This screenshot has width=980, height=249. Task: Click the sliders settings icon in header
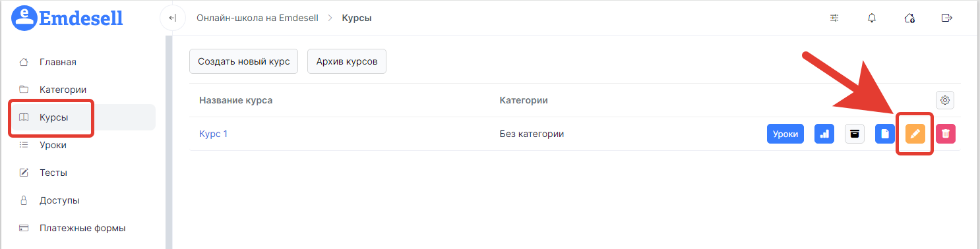click(834, 18)
